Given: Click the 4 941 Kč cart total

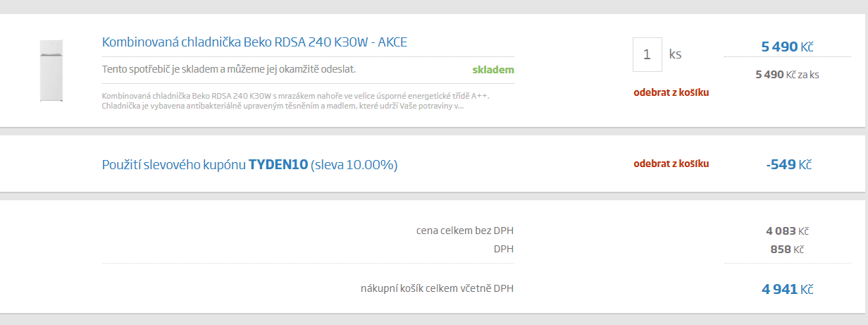Looking at the screenshot, I should coord(787,289).
